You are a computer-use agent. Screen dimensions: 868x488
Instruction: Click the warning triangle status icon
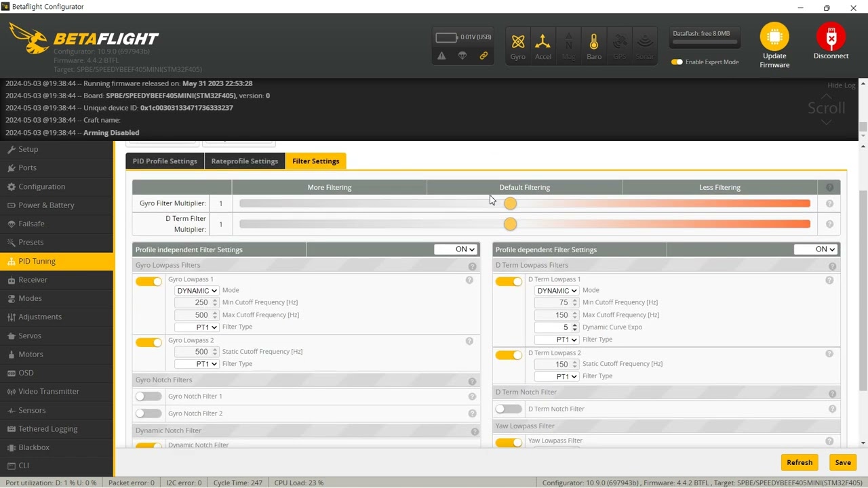(x=441, y=56)
